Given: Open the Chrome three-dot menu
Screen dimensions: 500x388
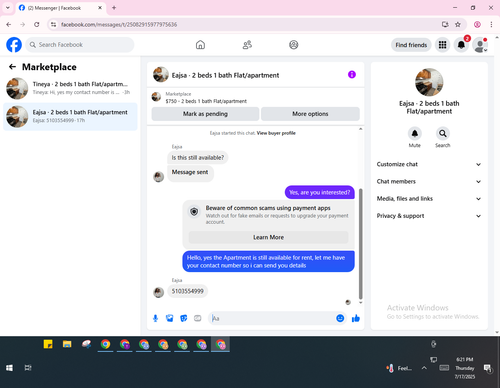Looking at the screenshot, I should click(491, 24).
